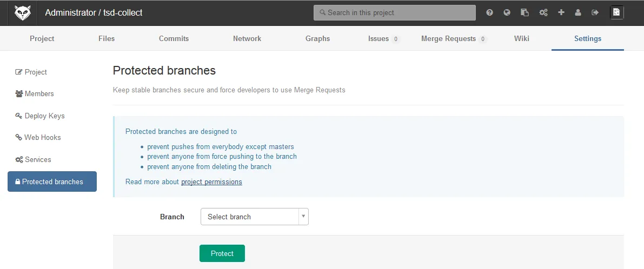
Task: Select the Settings tab
Action: pyautogui.click(x=588, y=38)
